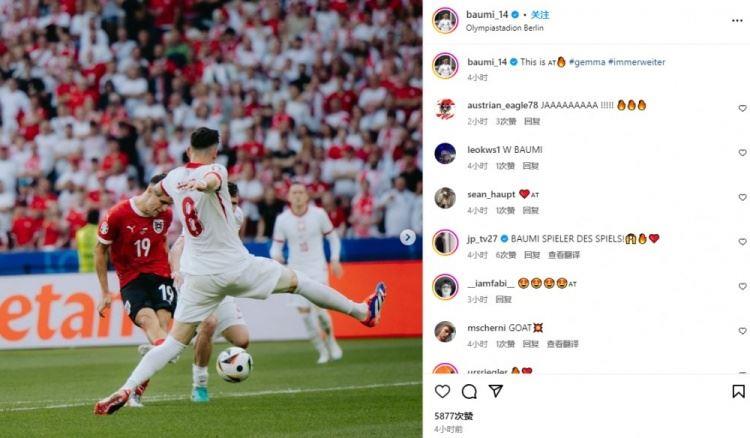The image size is (750, 438).
Task: Open the comment bubble icon
Action: click(469, 392)
